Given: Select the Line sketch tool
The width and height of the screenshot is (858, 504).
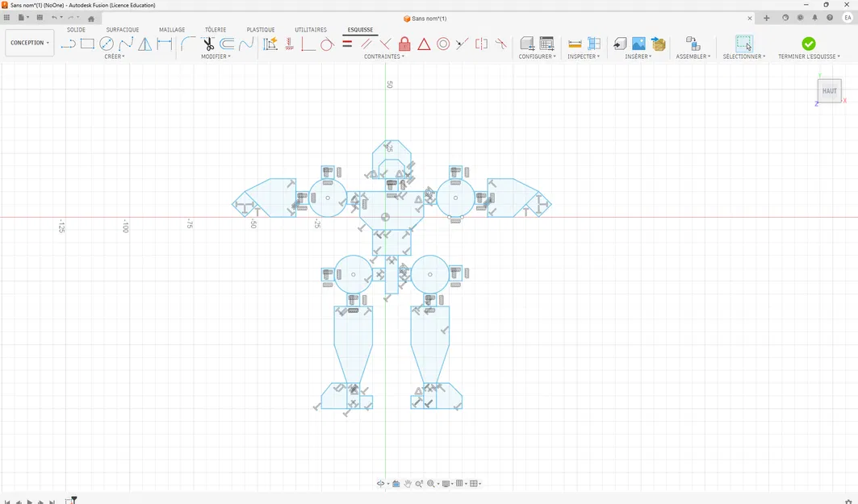Looking at the screenshot, I should pos(68,44).
